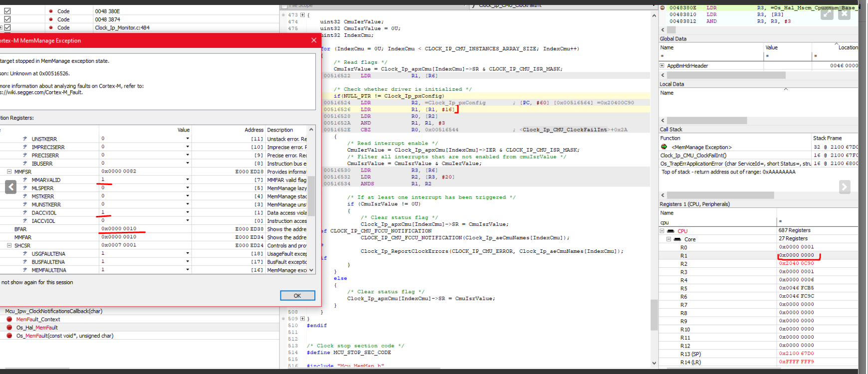Click the PC arrow at address 0048380E
This screenshot has height=374, width=868.
coord(662,8)
